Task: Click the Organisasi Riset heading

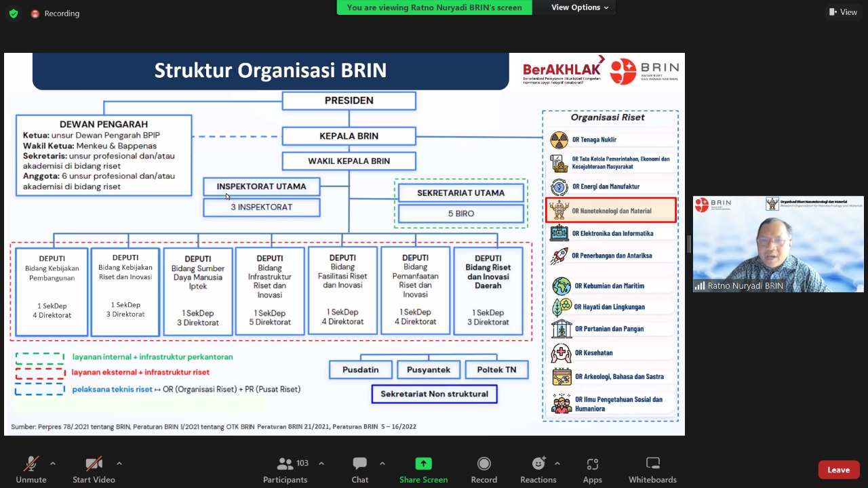Action: (608, 117)
